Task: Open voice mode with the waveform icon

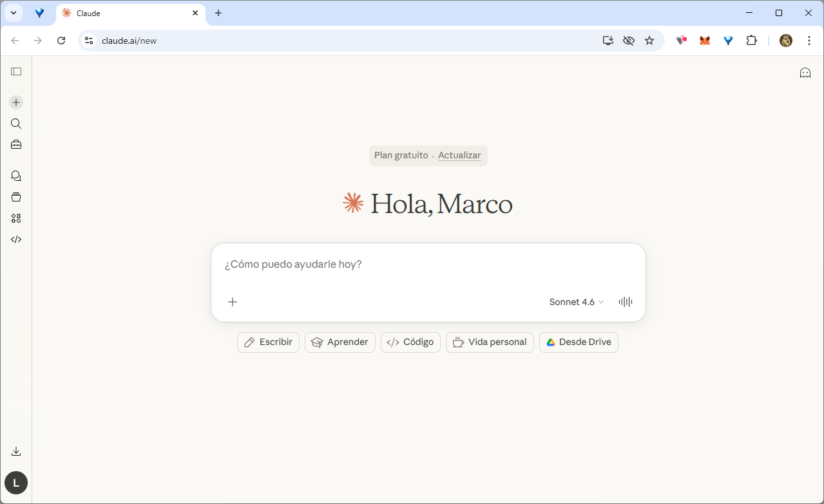Action: click(x=625, y=301)
